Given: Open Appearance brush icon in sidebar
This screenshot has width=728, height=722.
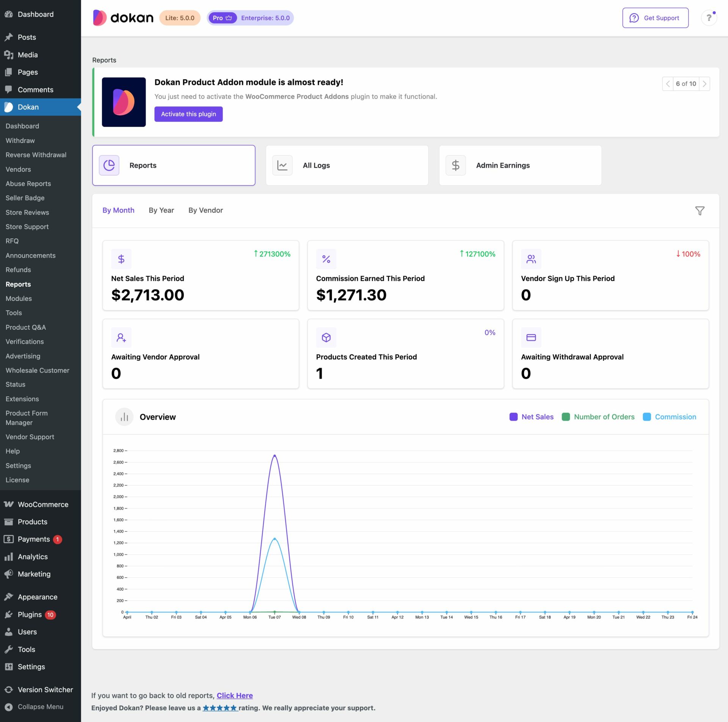Looking at the screenshot, I should click(x=9, y=597).
